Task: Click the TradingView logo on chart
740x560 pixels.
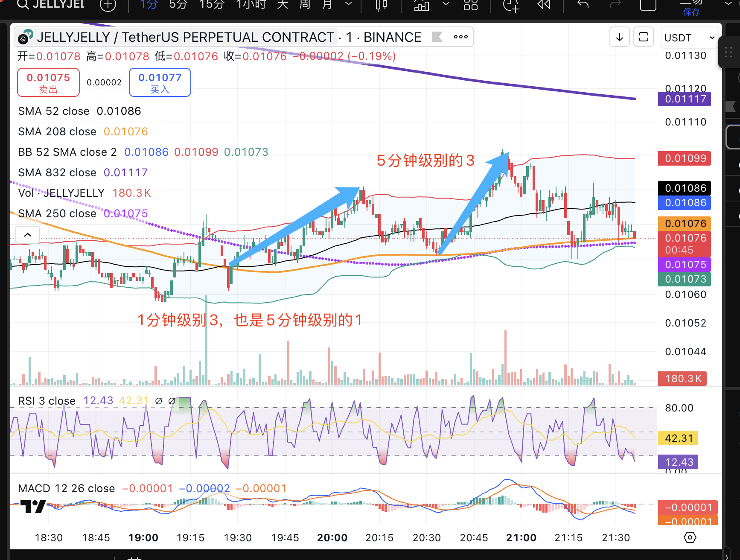Action: (32, 507)
